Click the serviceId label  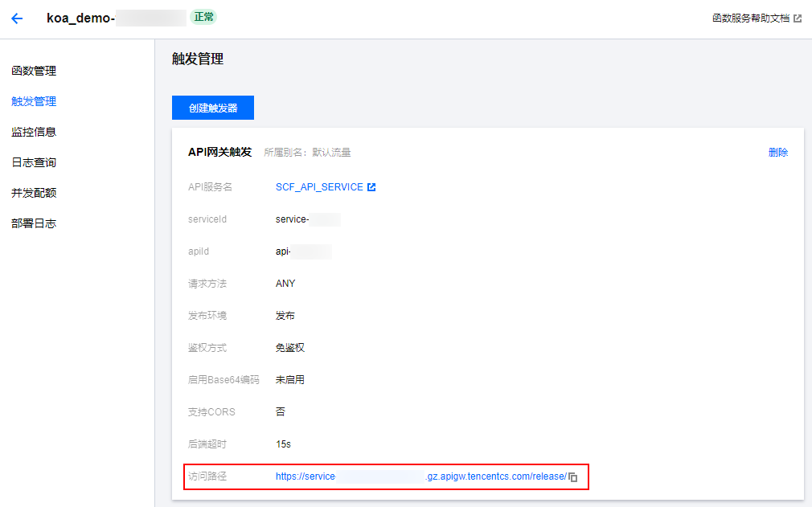coord(207,219)
